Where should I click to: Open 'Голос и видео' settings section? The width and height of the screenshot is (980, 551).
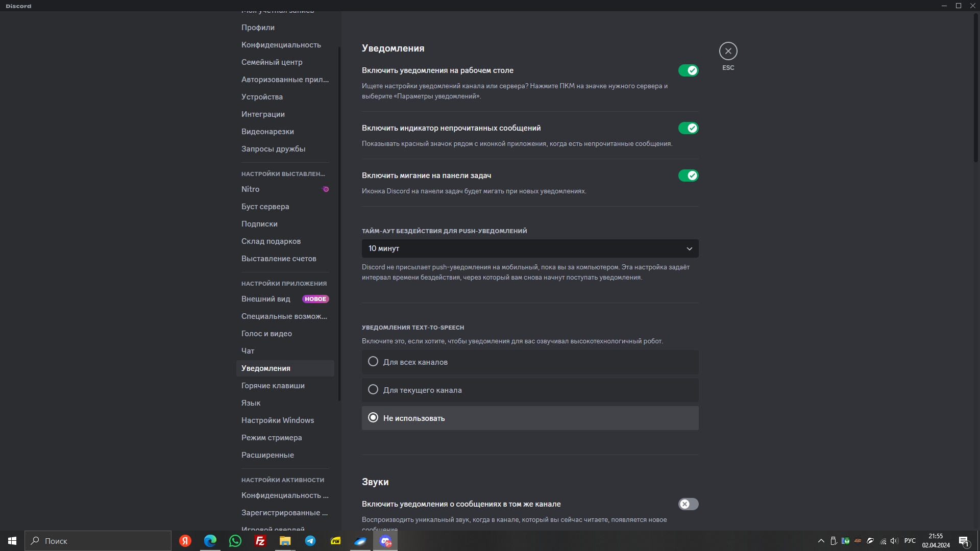pos(266,334)
